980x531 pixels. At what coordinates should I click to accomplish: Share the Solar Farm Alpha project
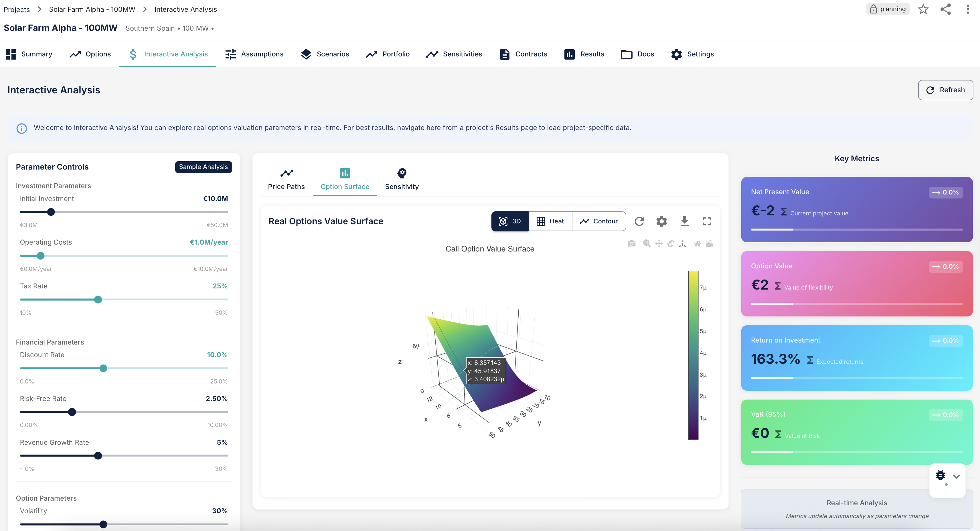[x=946, y=9]
